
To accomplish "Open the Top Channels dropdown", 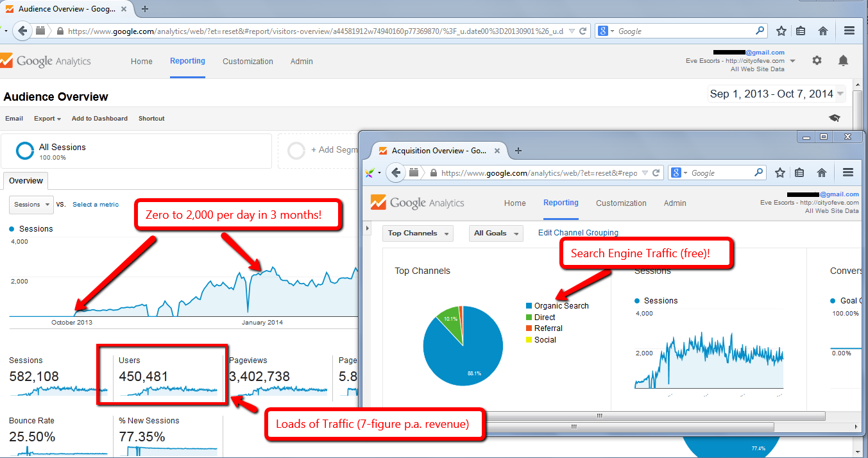I will [417, 233].
